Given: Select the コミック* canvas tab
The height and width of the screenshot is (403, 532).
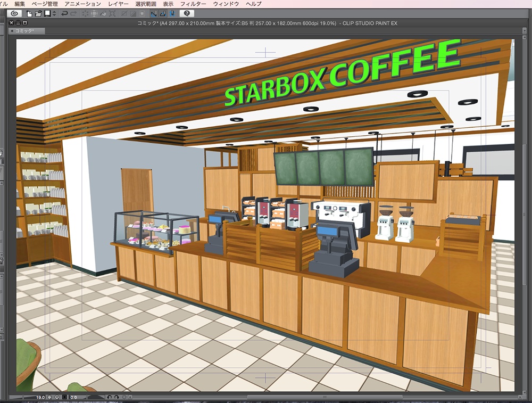Looking at the screenshot, I should (27, 31).
